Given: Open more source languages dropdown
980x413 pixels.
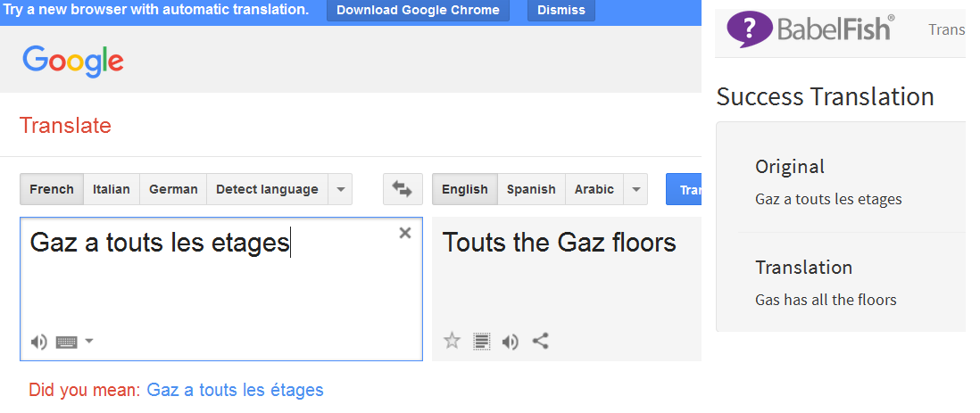Looking at the screenshot, I should click(x=340, y=189).
